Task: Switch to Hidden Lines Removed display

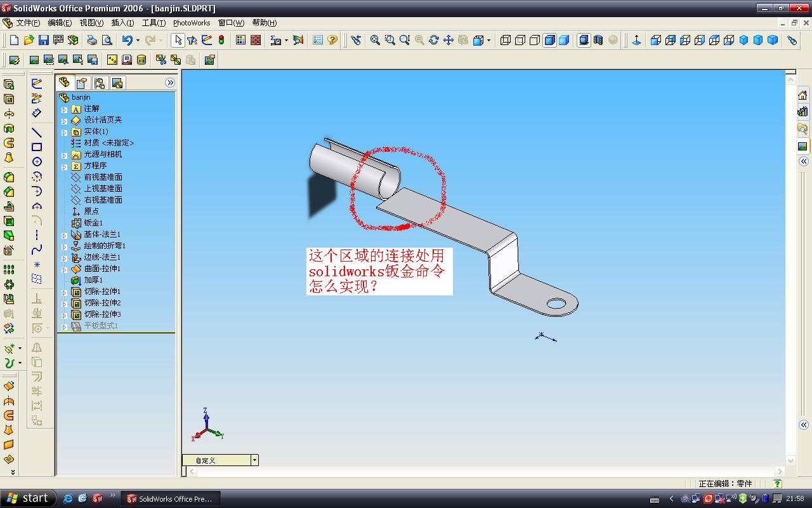Action: click(x=535, y=40)
